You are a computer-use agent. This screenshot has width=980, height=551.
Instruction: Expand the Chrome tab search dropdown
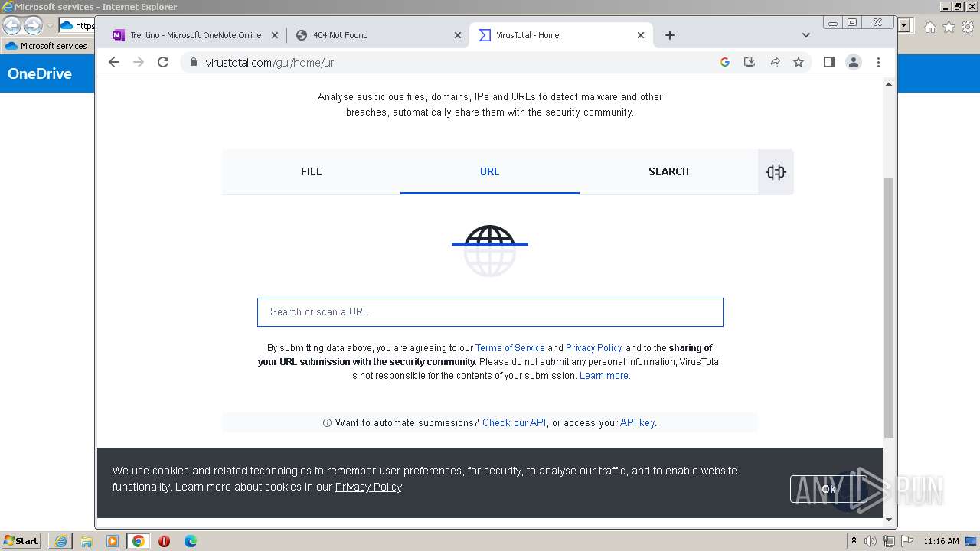[805, 35]
